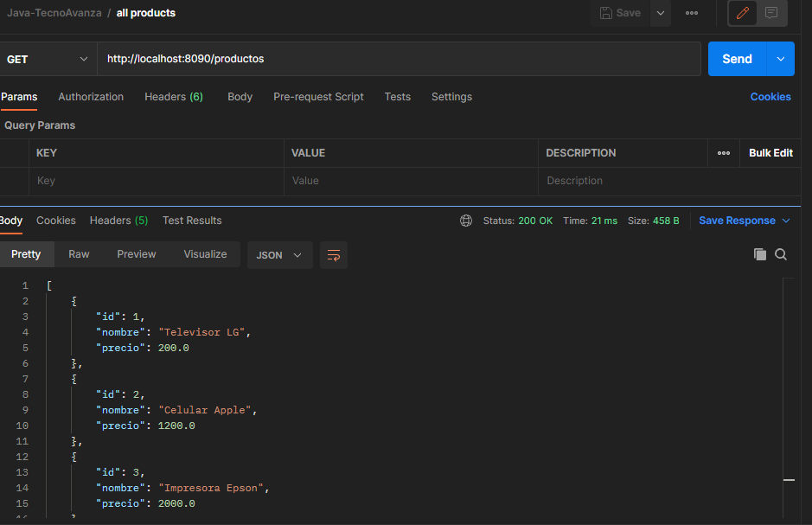Click the copy response icon

760,254
